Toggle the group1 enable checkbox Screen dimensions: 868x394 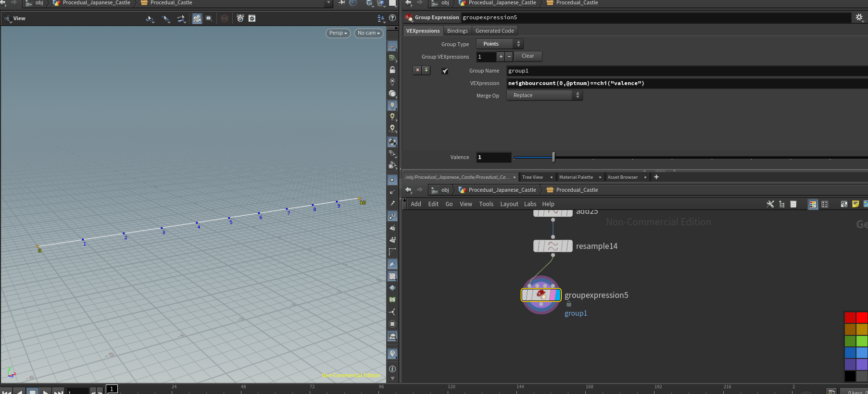pos(445,71)
